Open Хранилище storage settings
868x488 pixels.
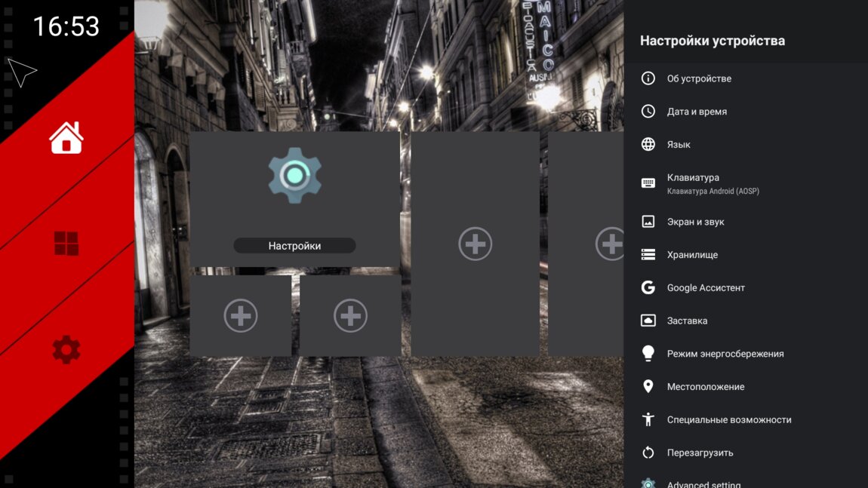[x=692, y=255]
